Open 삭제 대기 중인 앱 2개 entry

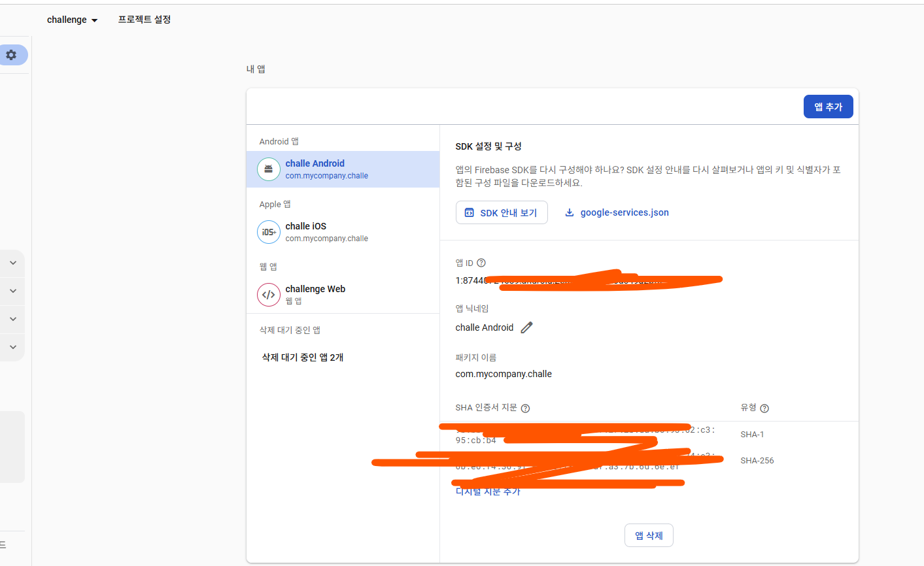point(303,358)
